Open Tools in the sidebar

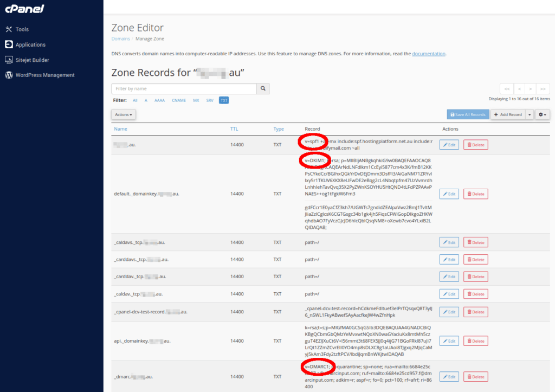pyautogui.click(x=22, y=29)
